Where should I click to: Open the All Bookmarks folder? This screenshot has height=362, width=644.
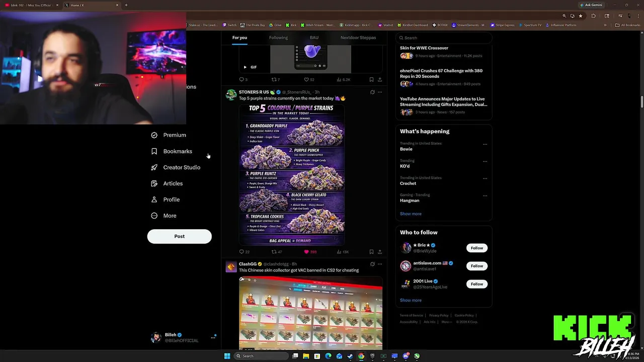pos(628,25)
